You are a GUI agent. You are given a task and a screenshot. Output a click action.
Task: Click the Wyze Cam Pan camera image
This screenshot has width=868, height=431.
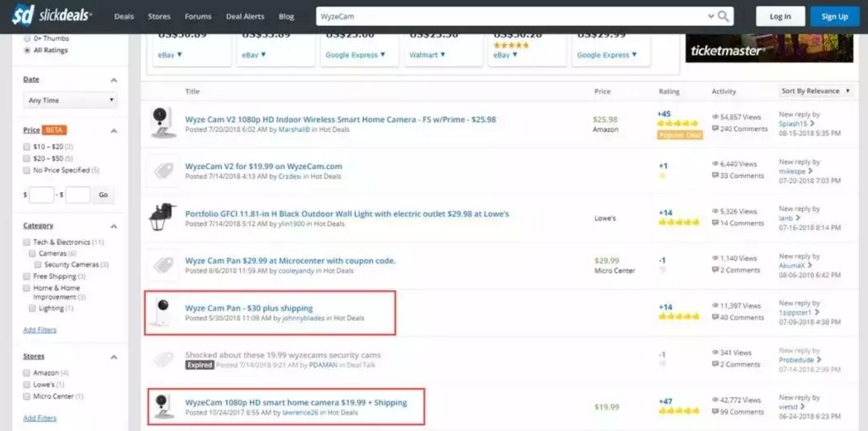coord(163,312)
